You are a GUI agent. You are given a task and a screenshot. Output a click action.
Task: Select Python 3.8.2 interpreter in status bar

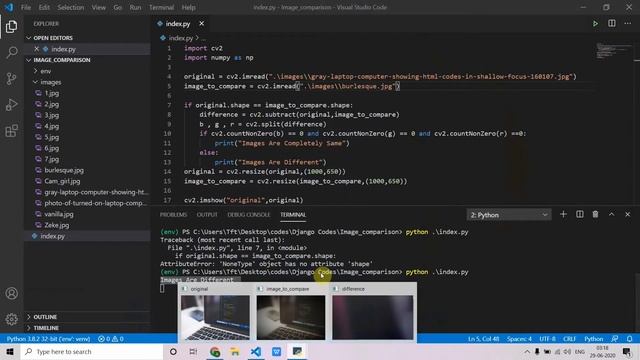point(48,339)
